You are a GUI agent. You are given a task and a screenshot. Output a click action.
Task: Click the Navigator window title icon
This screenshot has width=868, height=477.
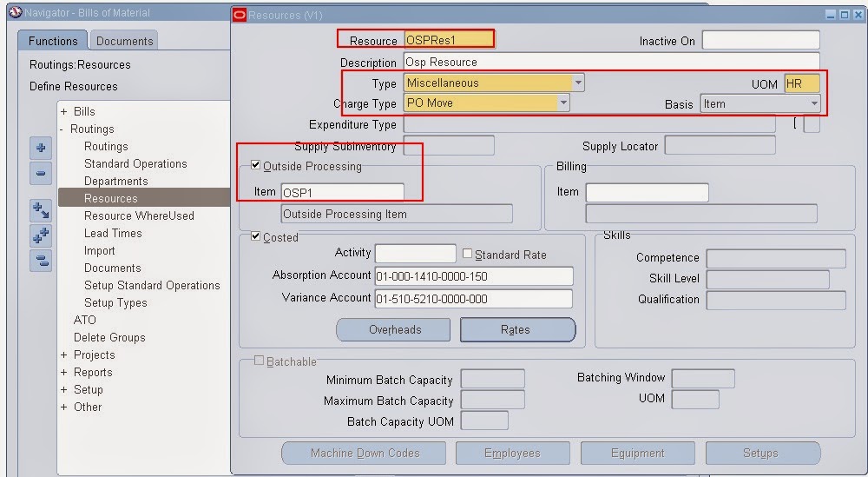pyautogui.click(x=16, y=12)
